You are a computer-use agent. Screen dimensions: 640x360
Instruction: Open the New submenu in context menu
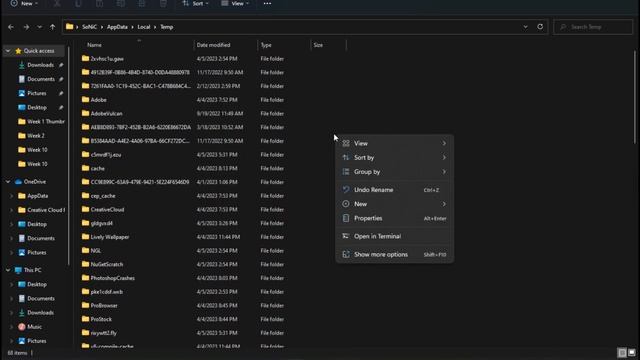[394, 204]
